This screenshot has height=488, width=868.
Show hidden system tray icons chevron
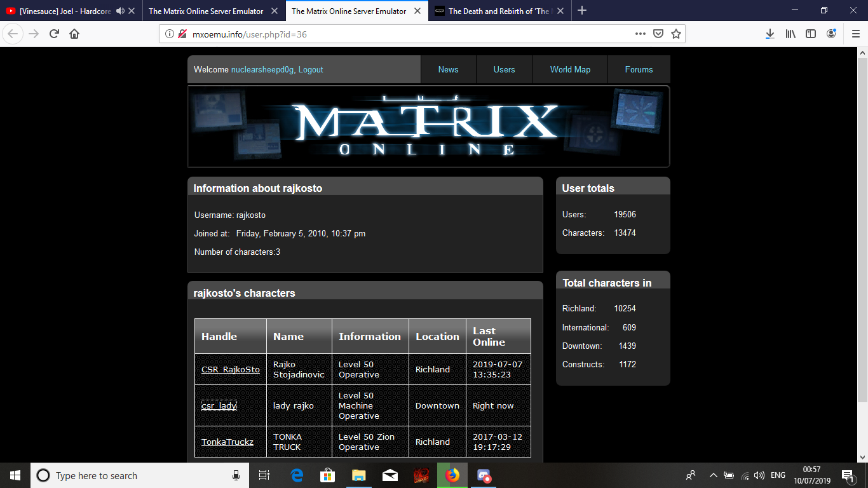pyautogui.click(x=713, y=475)
